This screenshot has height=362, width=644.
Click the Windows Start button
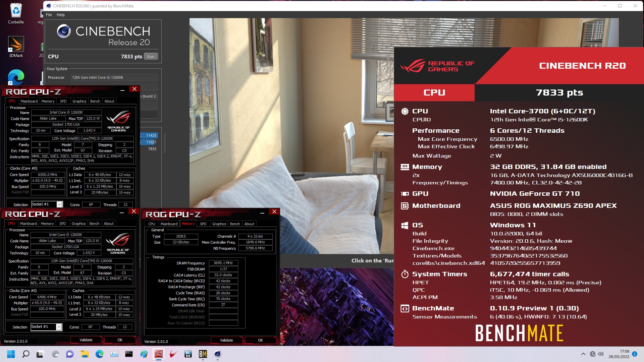pos(11,354)
